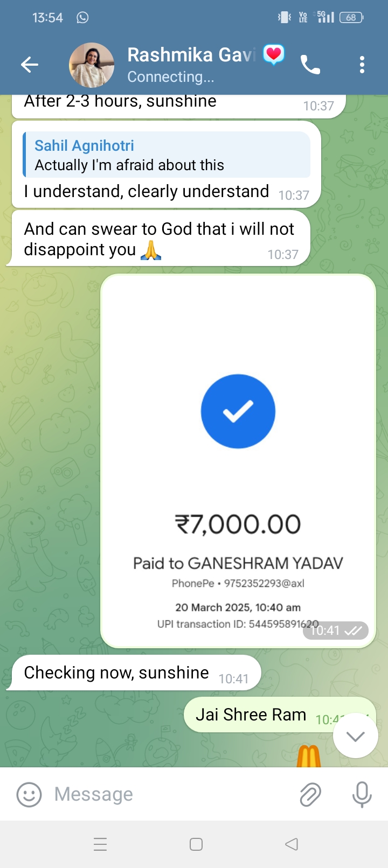Tap the blue checkmark in payment image
The image size is (388, 868).
pos(238,411)
